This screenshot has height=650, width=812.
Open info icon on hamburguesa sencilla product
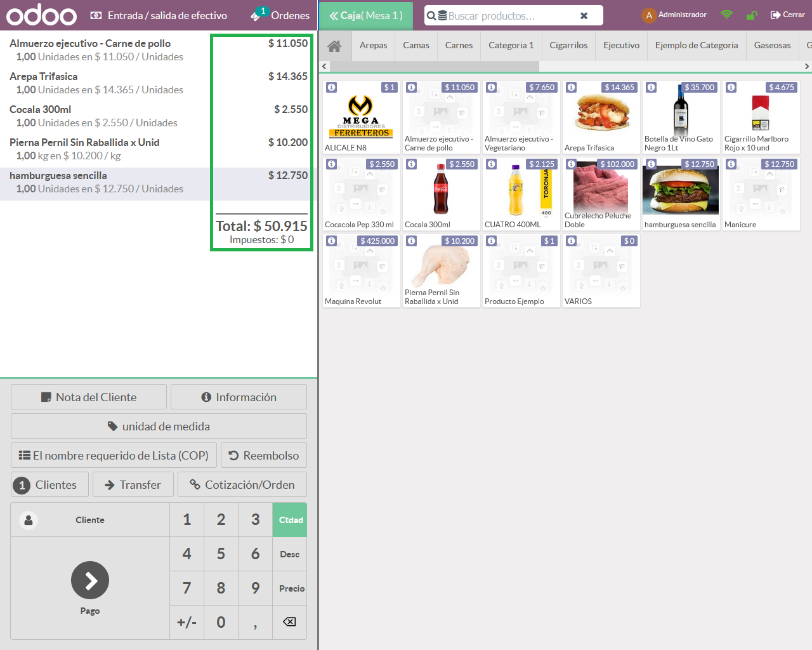[652, 164]
